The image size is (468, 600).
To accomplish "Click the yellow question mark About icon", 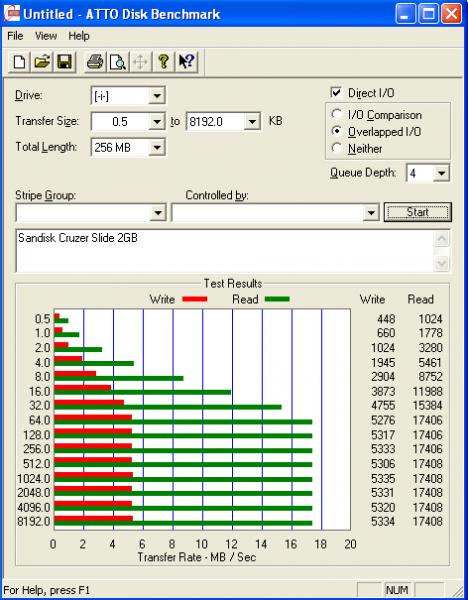I will [x=163, y=62].
